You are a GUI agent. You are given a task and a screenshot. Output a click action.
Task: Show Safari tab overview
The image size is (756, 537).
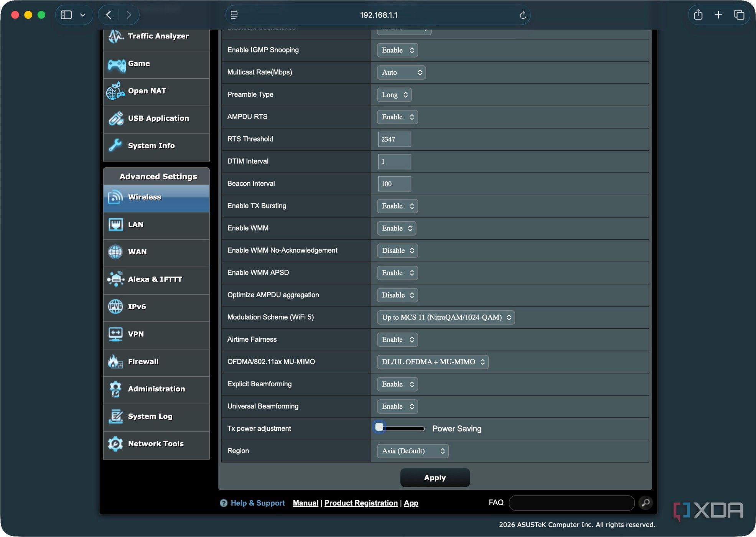[x=739, y=15]
